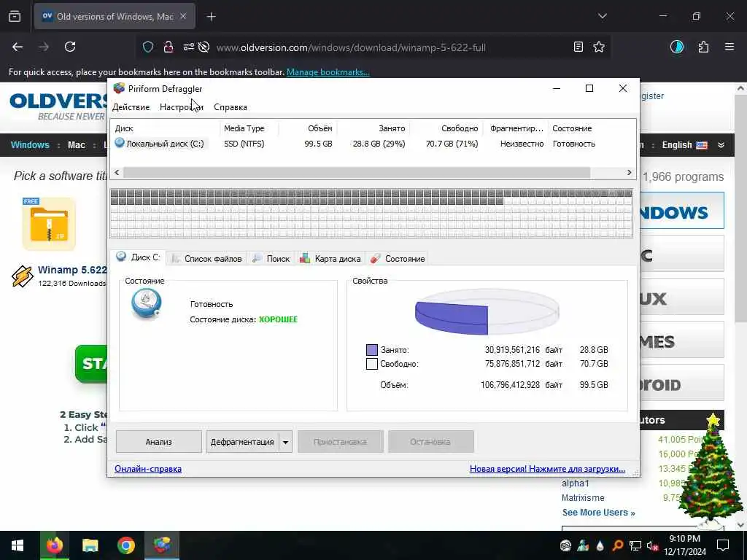Click the circular blue toolbar extension icon
Image resolution: width=747 pixels, height=560 pixels.
pyautogui.click(x=676, y=47)
